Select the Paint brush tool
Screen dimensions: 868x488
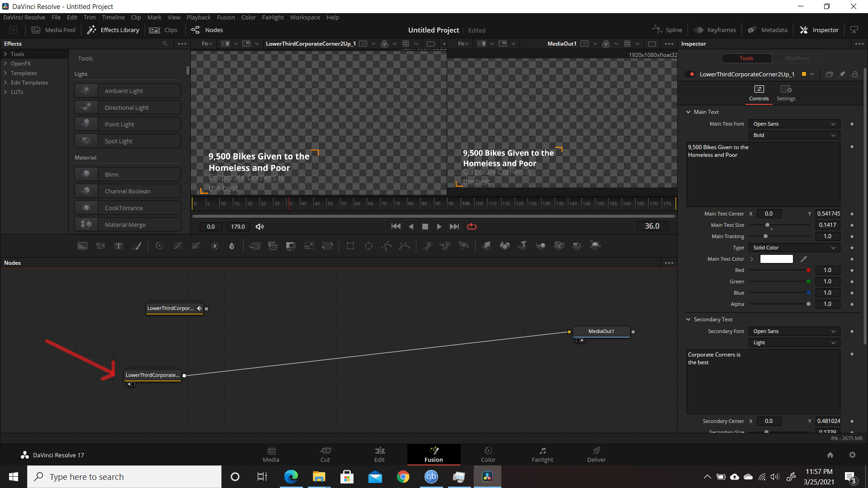coord(137,246)
